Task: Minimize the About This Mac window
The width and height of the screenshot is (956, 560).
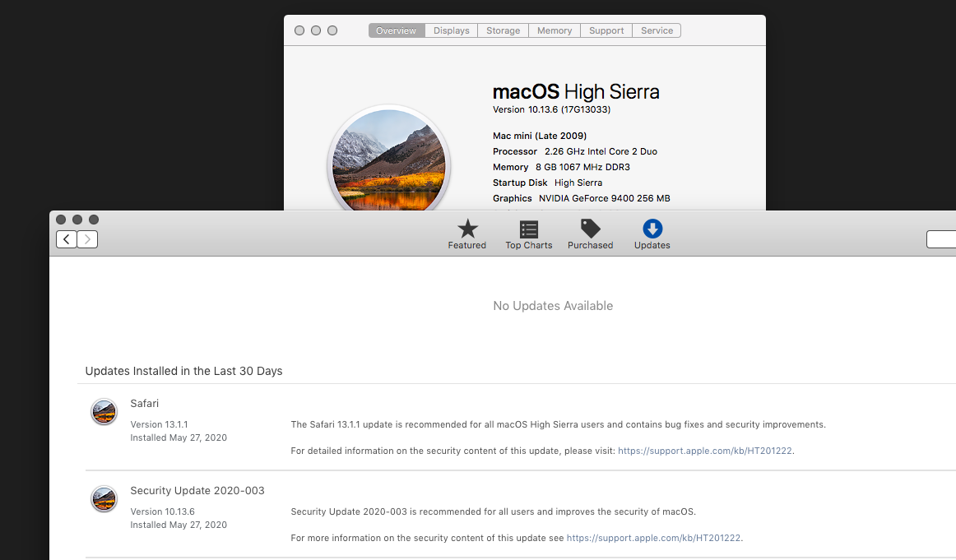Action: tap(316, 30)
